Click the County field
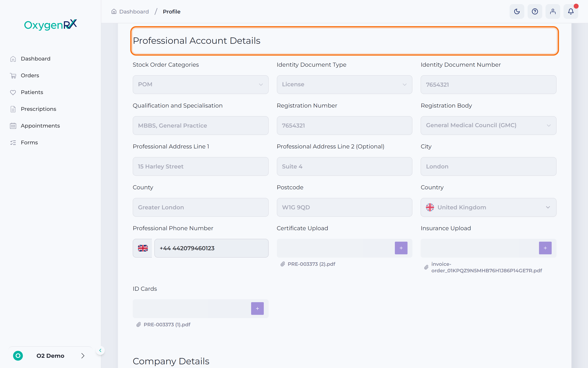The width and height of the screenshot is (588, 368). (200, 207)
